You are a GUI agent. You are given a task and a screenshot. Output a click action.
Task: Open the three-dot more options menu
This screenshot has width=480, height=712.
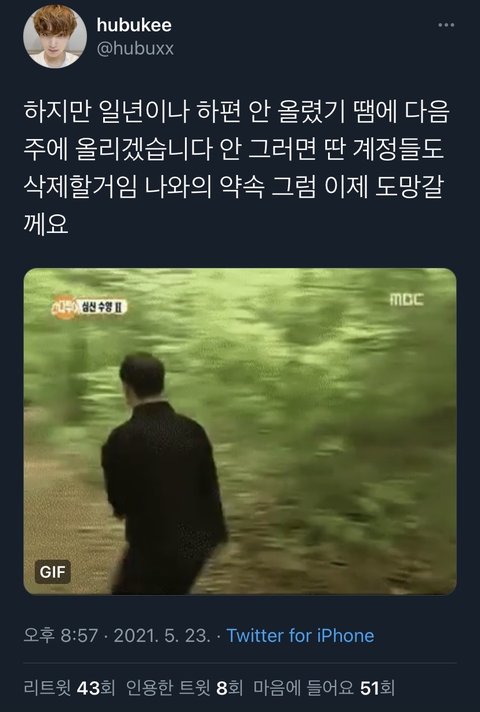[446, 25]
